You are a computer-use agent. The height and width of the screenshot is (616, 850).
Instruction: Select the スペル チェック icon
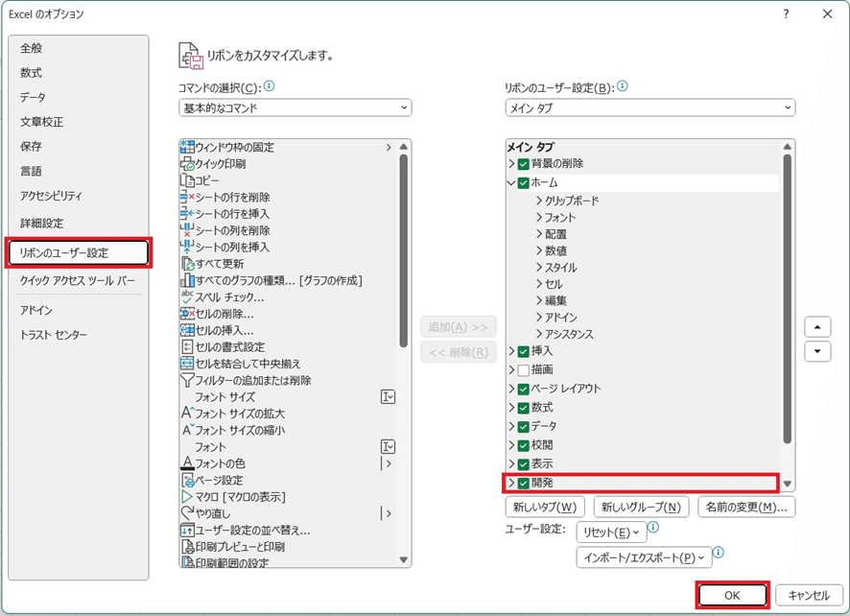(187, 297)
